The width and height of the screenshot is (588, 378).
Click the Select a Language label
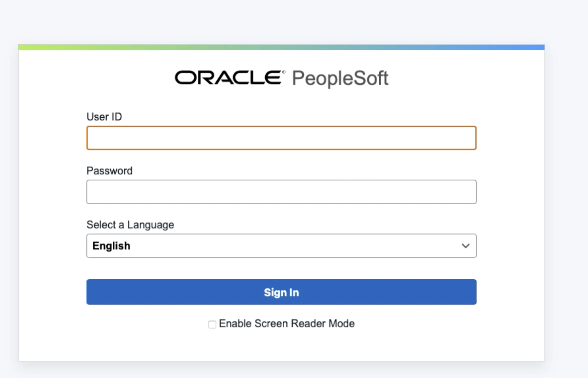tap(130, 225)
